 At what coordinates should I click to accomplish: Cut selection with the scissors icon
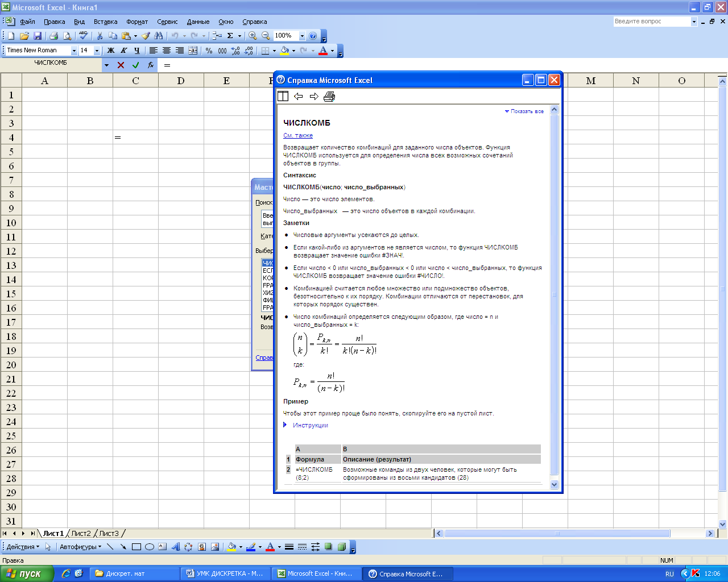[x=100, y=36]
